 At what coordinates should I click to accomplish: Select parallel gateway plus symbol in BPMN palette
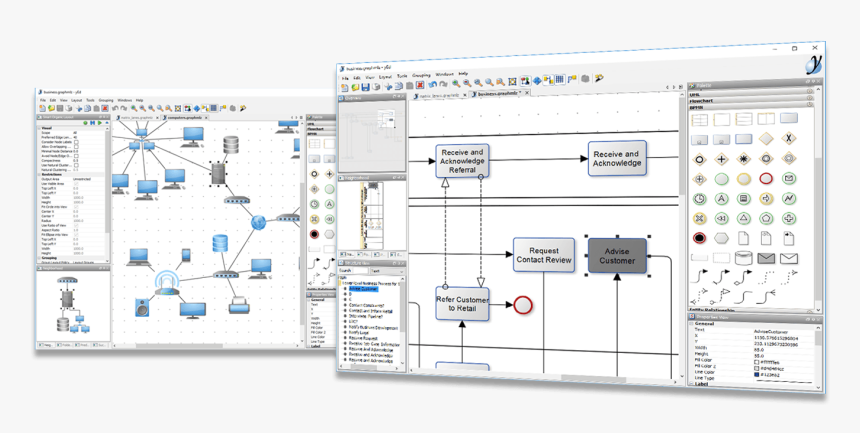pyautogui.click(x=722, y=160)
